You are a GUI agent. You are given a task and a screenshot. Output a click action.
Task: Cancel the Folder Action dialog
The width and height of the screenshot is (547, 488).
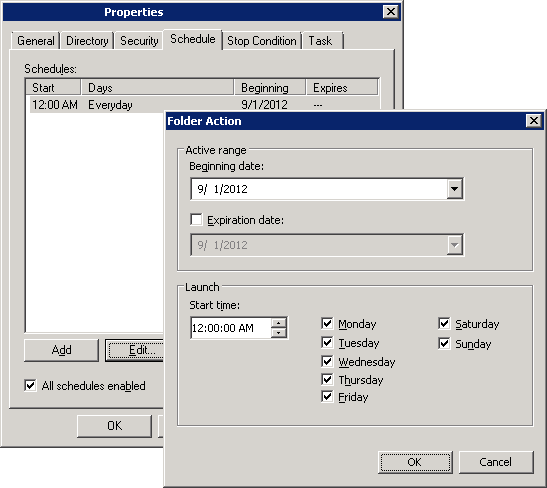click(496, 462)
